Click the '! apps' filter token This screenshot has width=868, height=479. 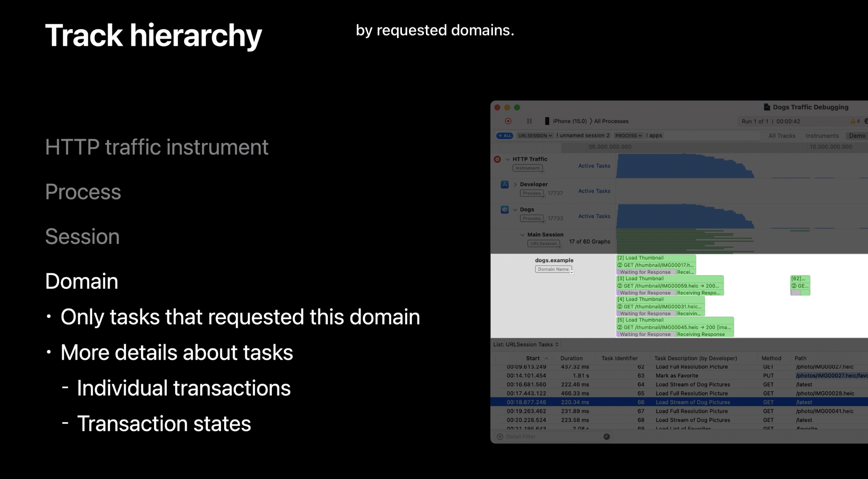click(654, 136)
